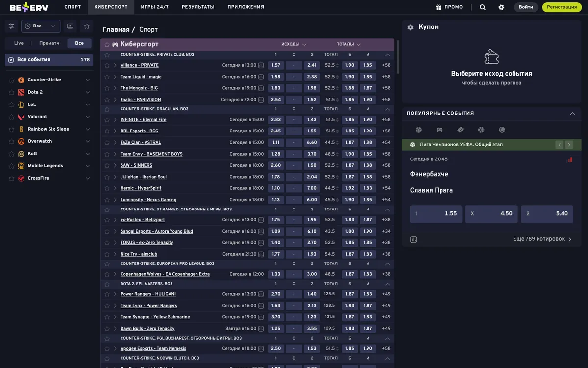
Task: Collapse the Популярные события panel
Action: click(x=572, y=113)
